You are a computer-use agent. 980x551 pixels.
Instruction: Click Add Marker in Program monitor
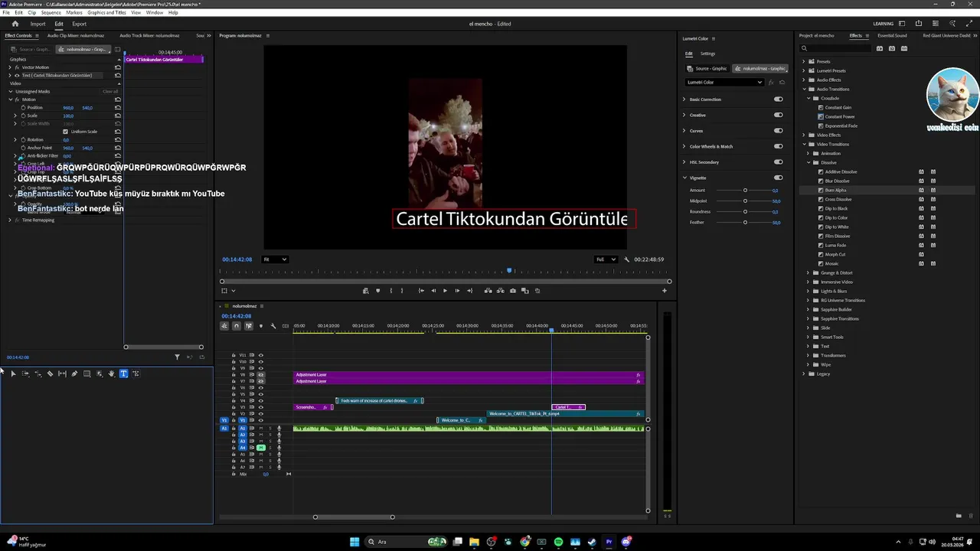(377, 291)
